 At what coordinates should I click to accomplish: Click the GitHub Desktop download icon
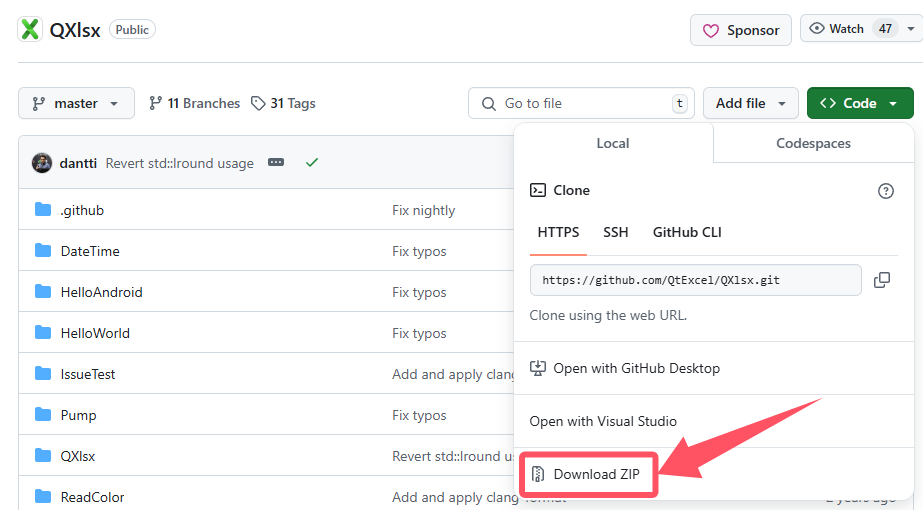point(537,368)
